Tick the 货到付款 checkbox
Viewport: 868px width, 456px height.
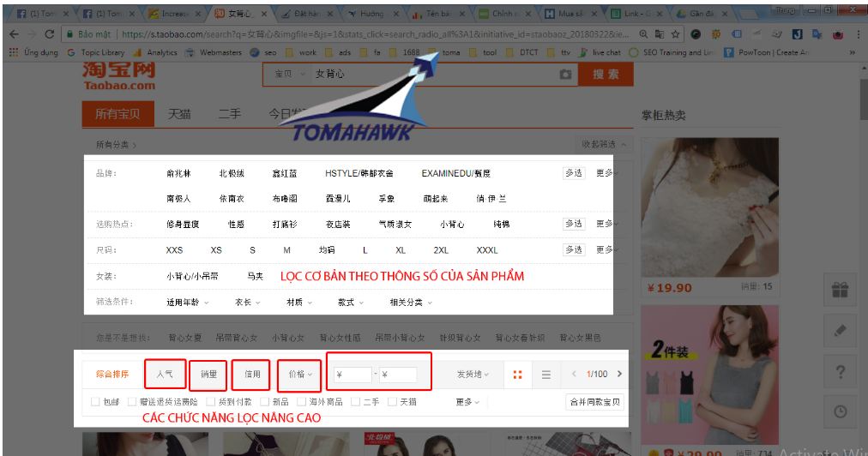(210, 402)
